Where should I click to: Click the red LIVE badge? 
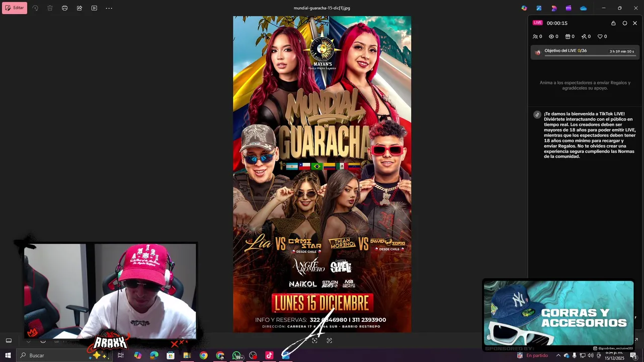[x=538, y=23]
